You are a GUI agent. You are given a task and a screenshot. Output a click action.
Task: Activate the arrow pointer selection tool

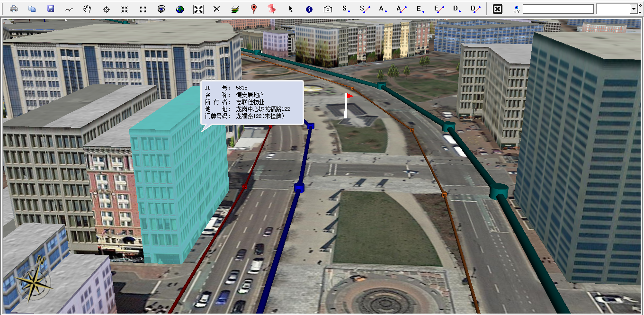(x=291, y=9)
